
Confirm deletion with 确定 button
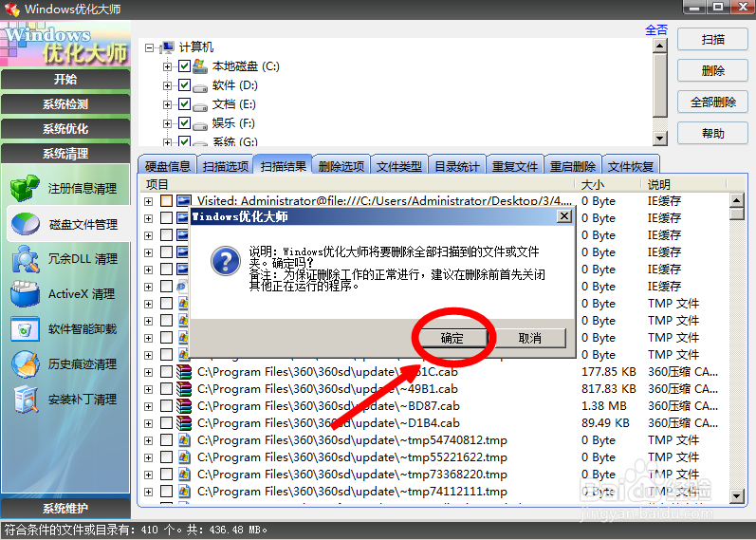tap(452, 338)
